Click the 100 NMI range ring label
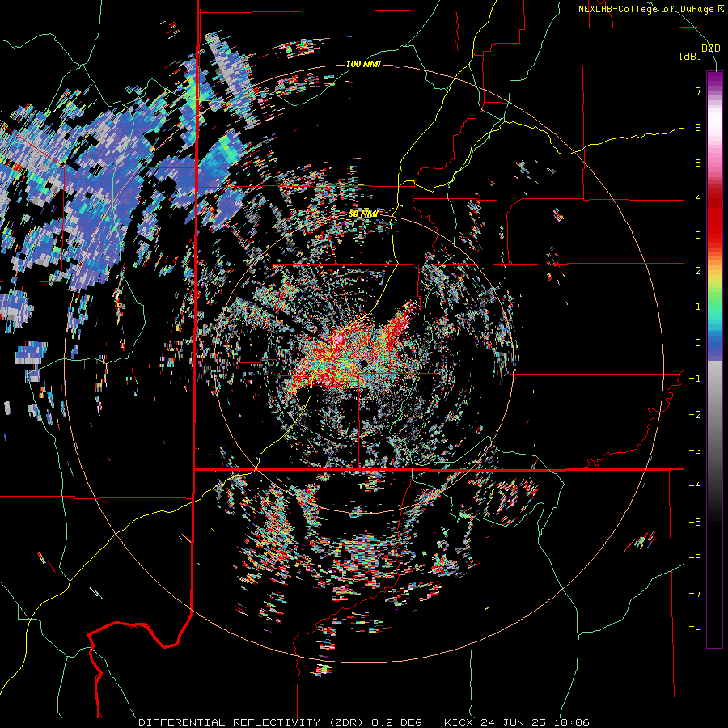The width and height of the screenshot is (728, 728). tap(363, 64)
